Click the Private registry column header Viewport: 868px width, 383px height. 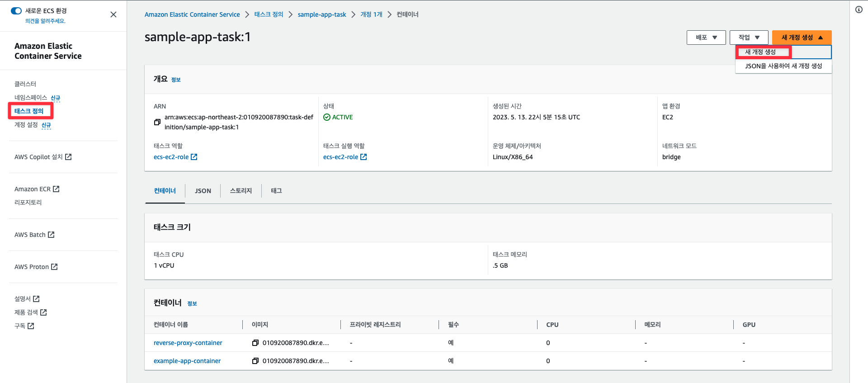pos(375,325)
